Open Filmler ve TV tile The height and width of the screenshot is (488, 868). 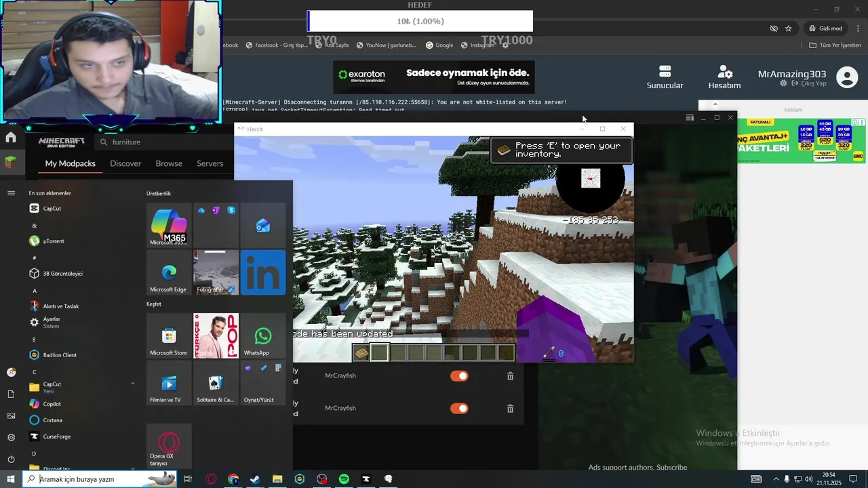pos(169,382)
